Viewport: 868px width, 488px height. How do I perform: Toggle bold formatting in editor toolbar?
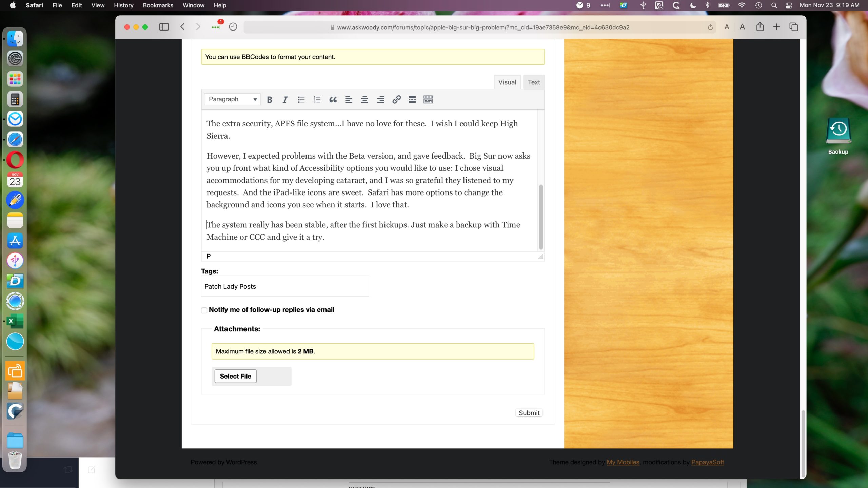coord(270,100)
